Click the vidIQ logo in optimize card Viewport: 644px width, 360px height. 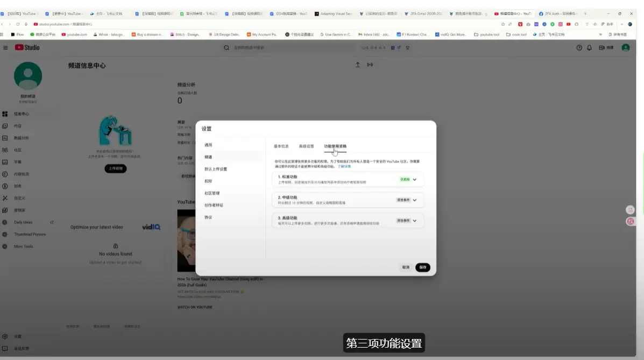[x=151, y=227]
